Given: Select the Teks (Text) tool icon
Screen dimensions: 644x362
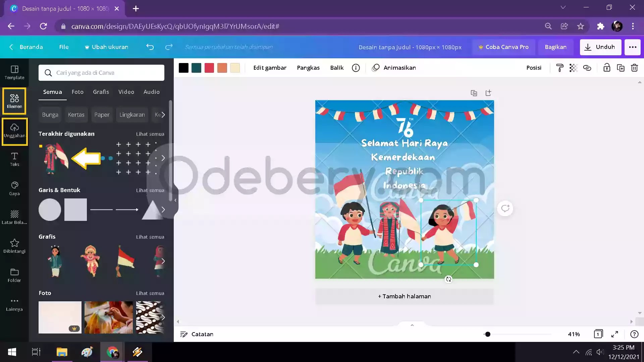Looking at the screenshot, I should pos(14,158).
